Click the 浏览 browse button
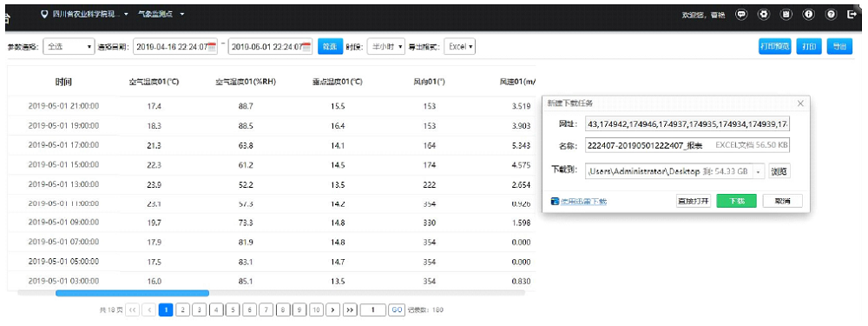Image resolution: width=868 pixels, height=326 pixels. pyautogui.click(x=779, y=172)
